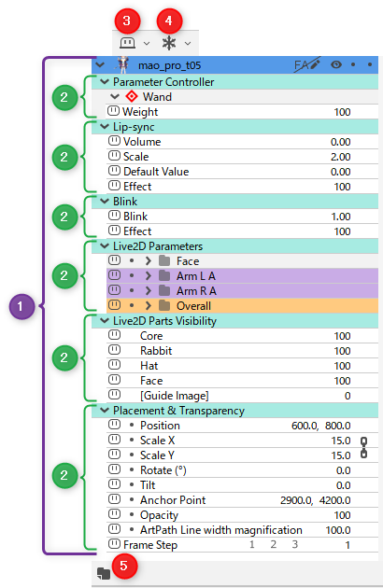Click the stopwatch icon beside Opacity
This screenshot has height=588, width=383.
pos(114,514)
